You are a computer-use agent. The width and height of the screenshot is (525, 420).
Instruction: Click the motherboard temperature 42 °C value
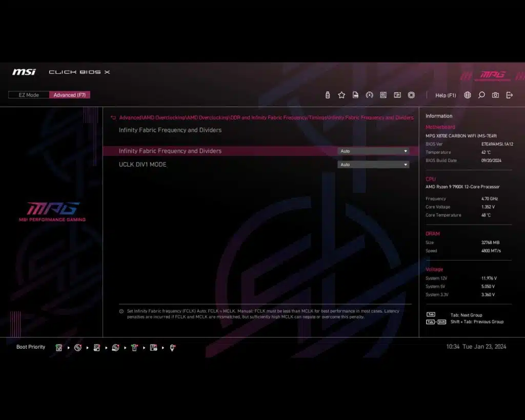tap(486, 152)
